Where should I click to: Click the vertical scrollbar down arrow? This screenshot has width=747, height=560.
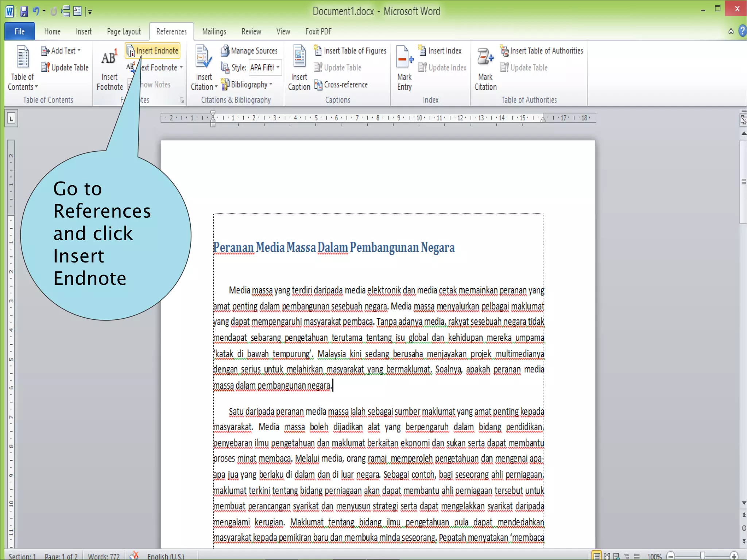click(x=744, y=503)
